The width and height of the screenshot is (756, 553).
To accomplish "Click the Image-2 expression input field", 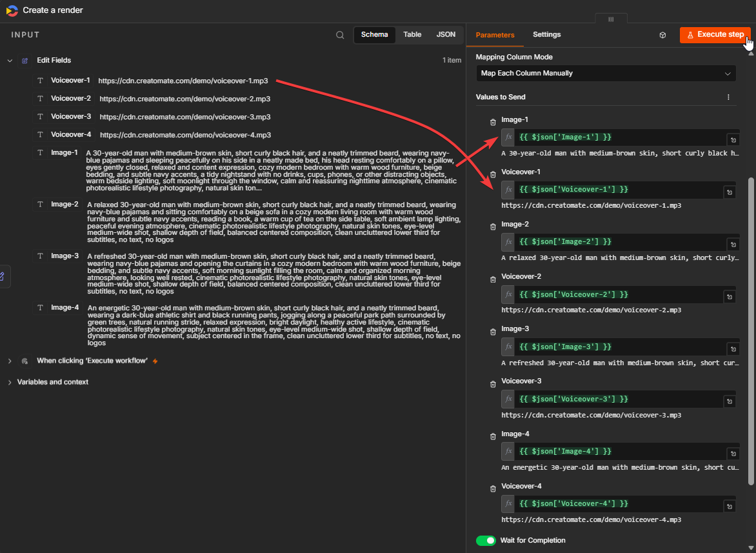I will pos(620,241).
